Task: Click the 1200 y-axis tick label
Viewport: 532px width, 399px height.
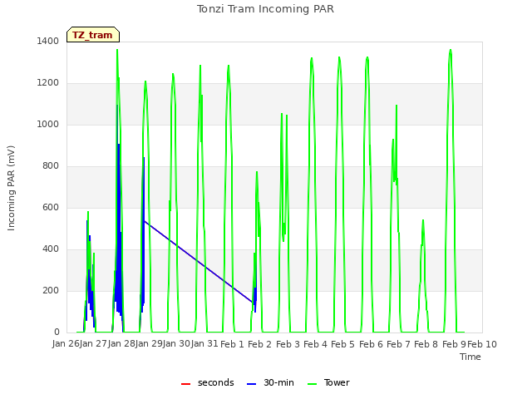Action: (x=48, y=83)
